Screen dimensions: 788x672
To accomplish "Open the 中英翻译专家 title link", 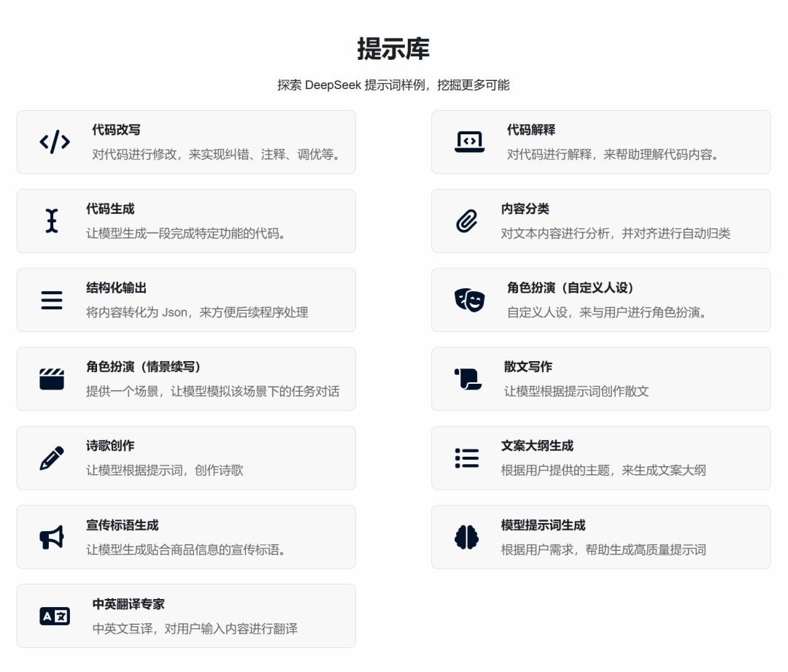I will 128,604.
